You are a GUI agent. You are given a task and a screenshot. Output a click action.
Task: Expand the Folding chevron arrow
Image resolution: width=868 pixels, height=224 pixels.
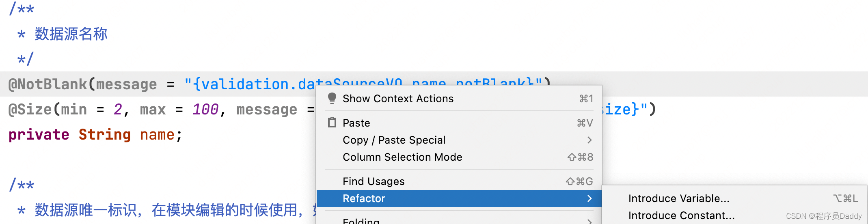pos(589,221)
